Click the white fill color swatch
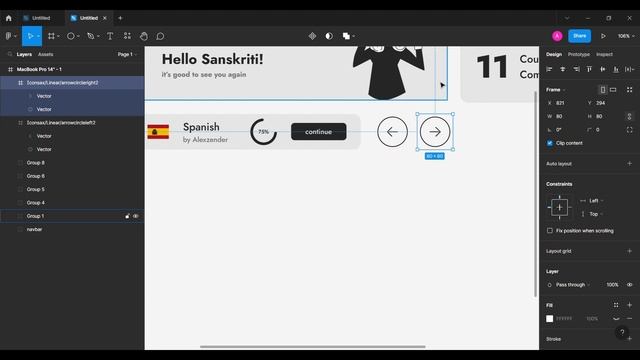The height and width of the screenshot is (360, 640). [549, 318]
